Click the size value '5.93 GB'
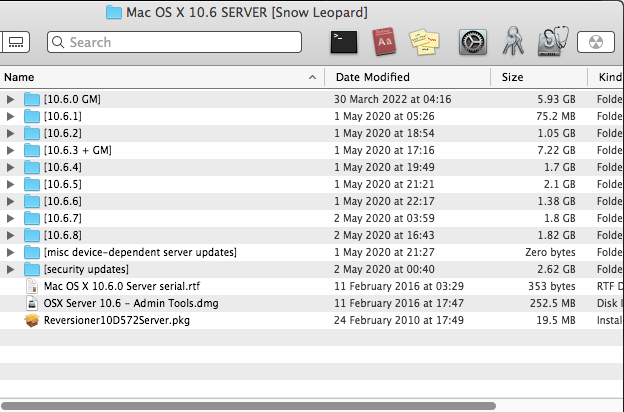This screenshot has width=624, height=412. pyautogui.click(x=556, y=99)
